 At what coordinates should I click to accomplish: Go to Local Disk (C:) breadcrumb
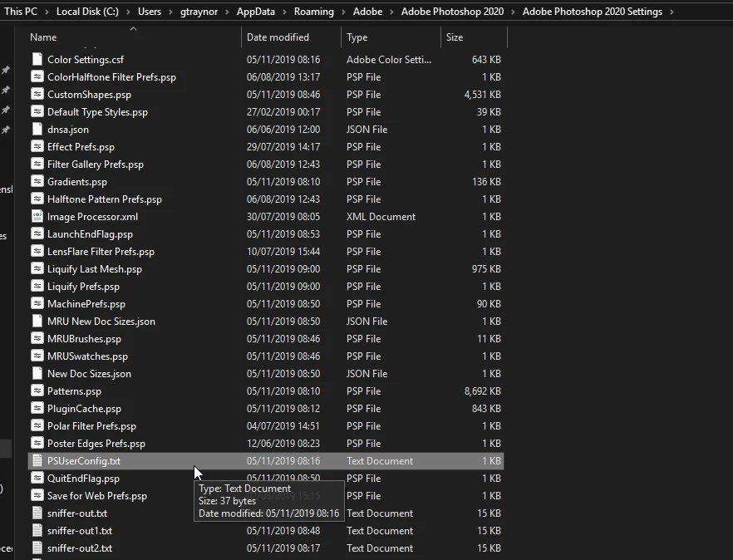[87, 12]
